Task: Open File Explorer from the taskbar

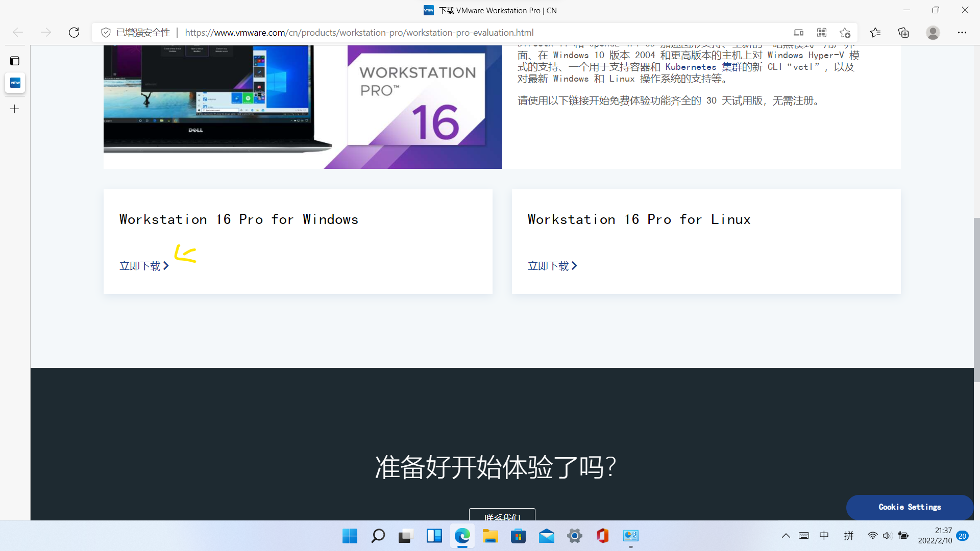Action: [490, 536]
